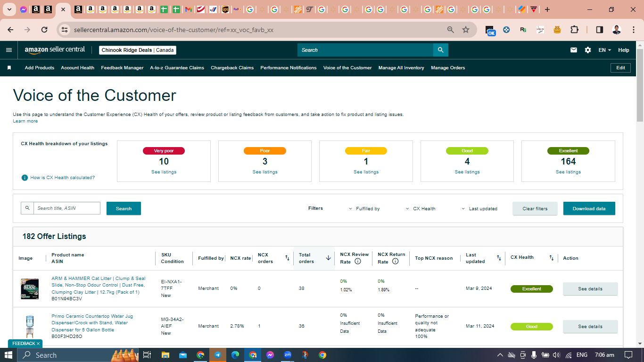Open the Seller Central settings gear

pos(588,50)
